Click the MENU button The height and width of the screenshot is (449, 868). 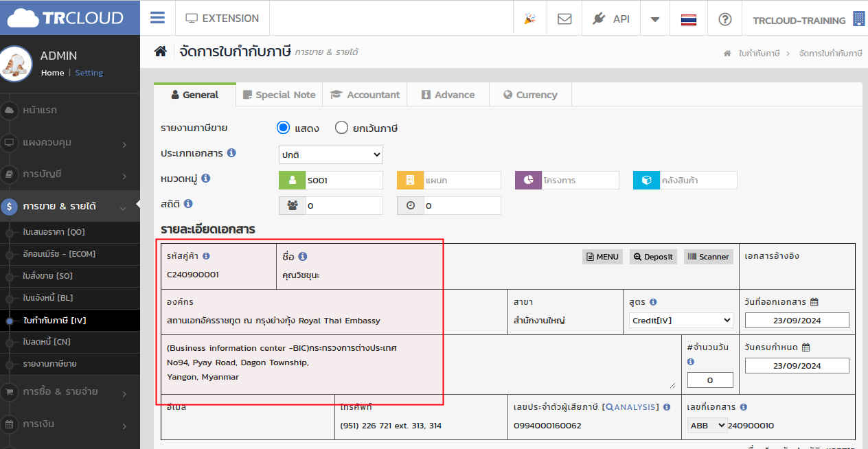[602, 256]
